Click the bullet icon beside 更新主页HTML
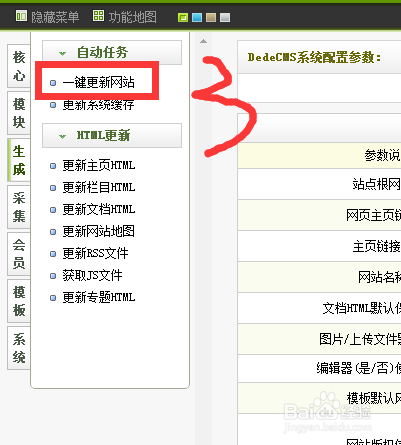 coord(53,166)
